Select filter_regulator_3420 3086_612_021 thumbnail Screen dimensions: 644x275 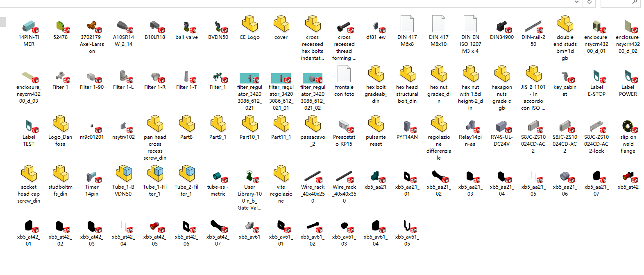249,78
